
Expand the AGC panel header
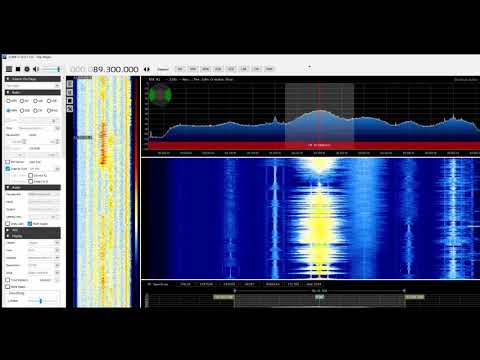(33, 230)
